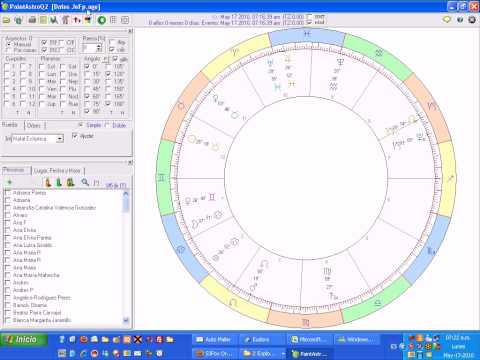Screen dimensions: 480x360
Task: Click the Rango spinner arrows
Action: [99, 48]
